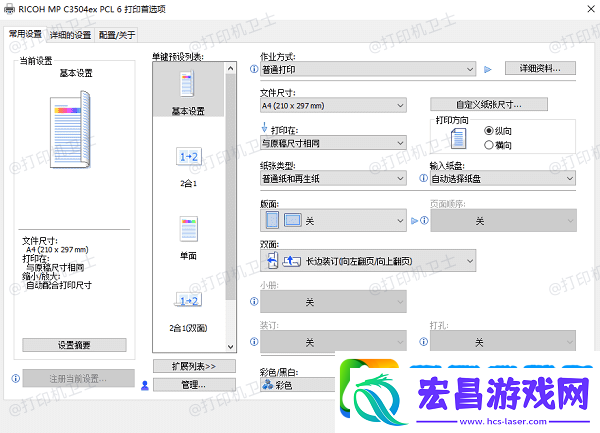Select the 2合1(双面) preset icon
The height and width of the screenshot is (433, 600).
[x=189, y=301]
